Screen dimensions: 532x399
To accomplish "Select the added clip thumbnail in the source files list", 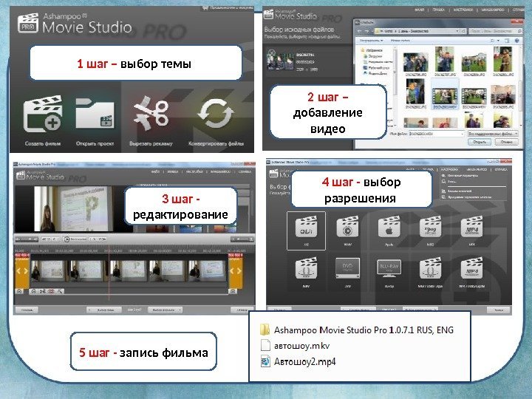I will pyautogui.click(x=280, y=59).
